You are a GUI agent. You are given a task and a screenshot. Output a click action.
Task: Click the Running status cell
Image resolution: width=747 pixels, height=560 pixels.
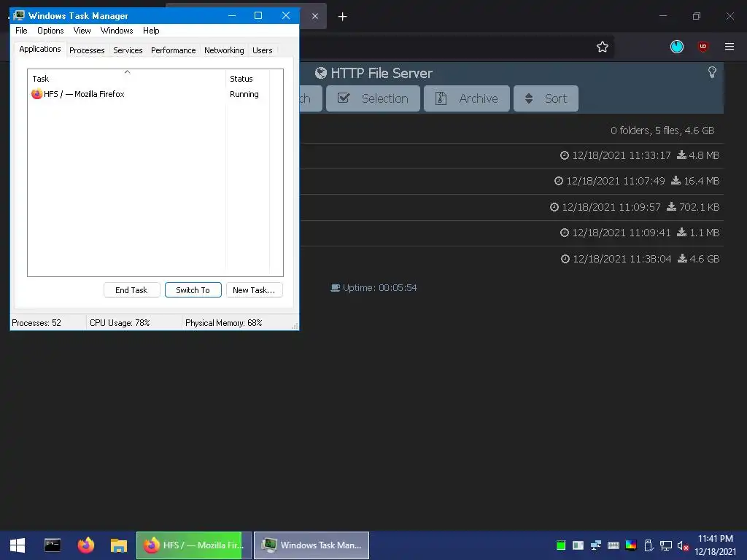pyautogui.click(x=244, y=94)
